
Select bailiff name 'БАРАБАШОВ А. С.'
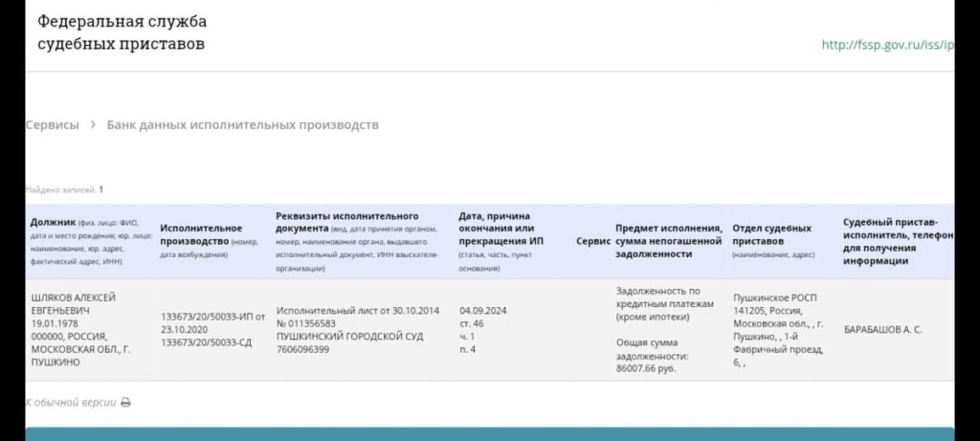882,330
